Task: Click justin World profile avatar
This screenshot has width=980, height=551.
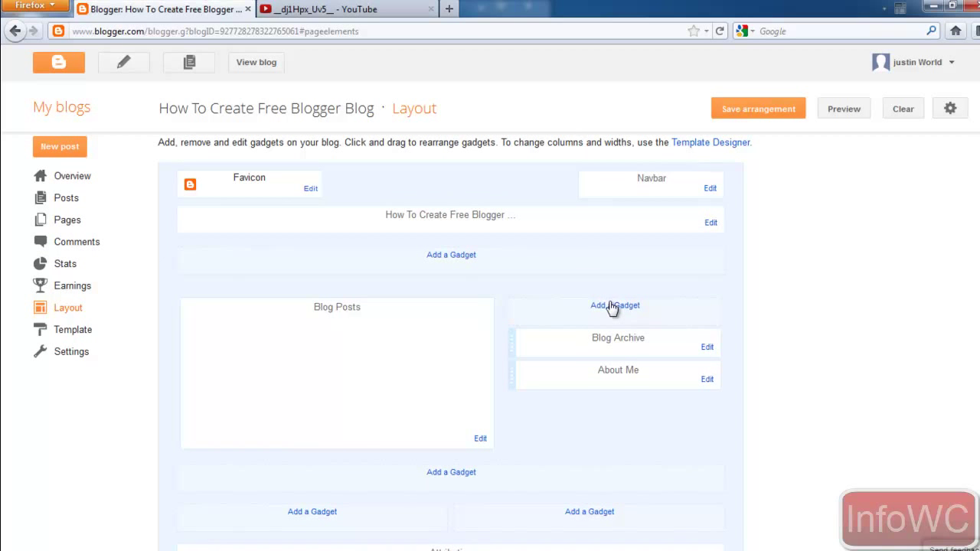Action: [880, 62]
